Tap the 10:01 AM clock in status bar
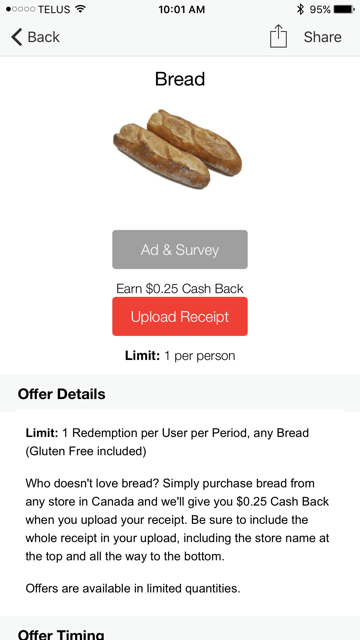360x640 pixels. (x=182, y=9)
